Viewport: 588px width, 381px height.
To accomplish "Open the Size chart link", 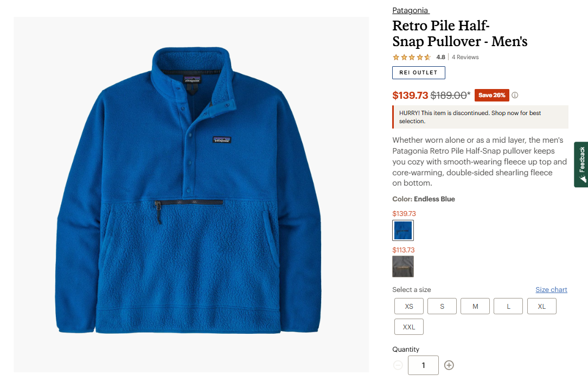I will click(551, 289).
